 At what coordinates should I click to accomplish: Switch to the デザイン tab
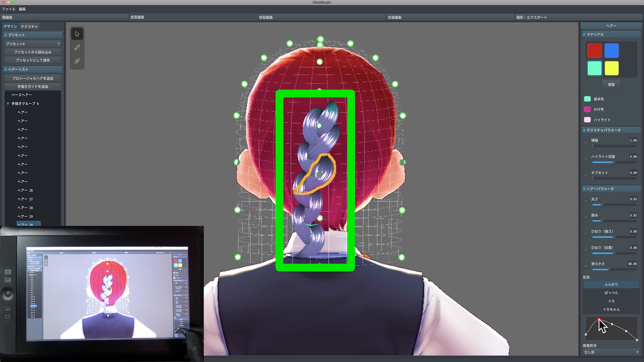pyautogui.click(x=10, y=27)
